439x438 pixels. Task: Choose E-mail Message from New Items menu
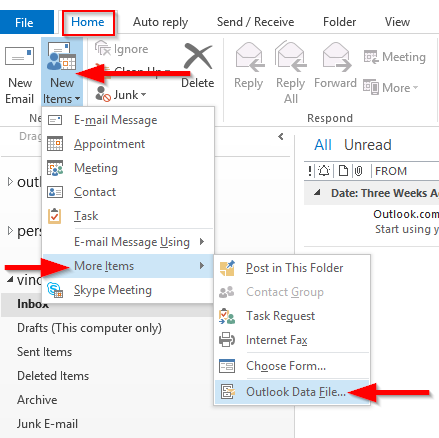pyautogui.click(x=128, y=120)
